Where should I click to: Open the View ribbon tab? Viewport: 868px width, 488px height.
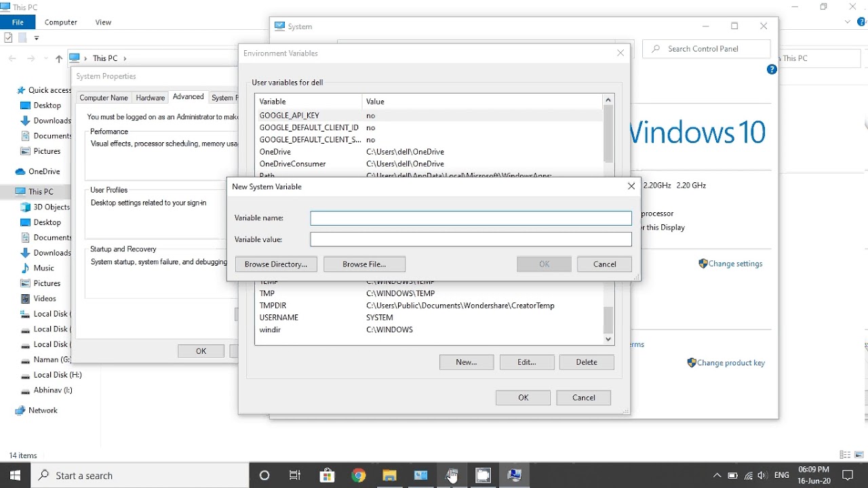point(103,22)
